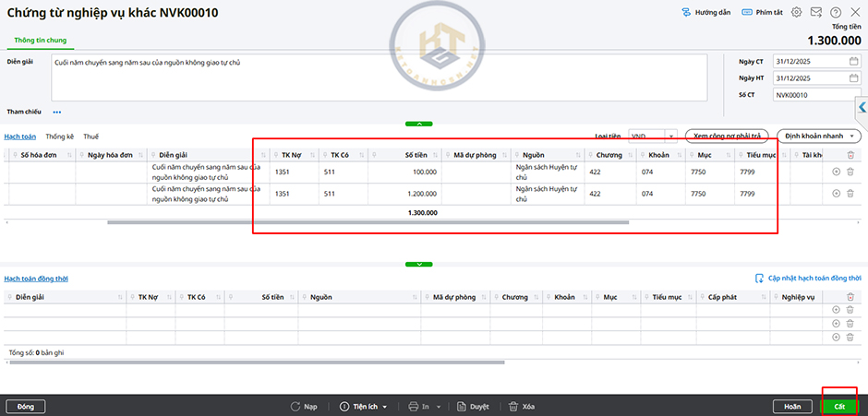Viewport: 868px width, 416px height.
Task: Switch to the Thuế tab
Action: point(90,137)
